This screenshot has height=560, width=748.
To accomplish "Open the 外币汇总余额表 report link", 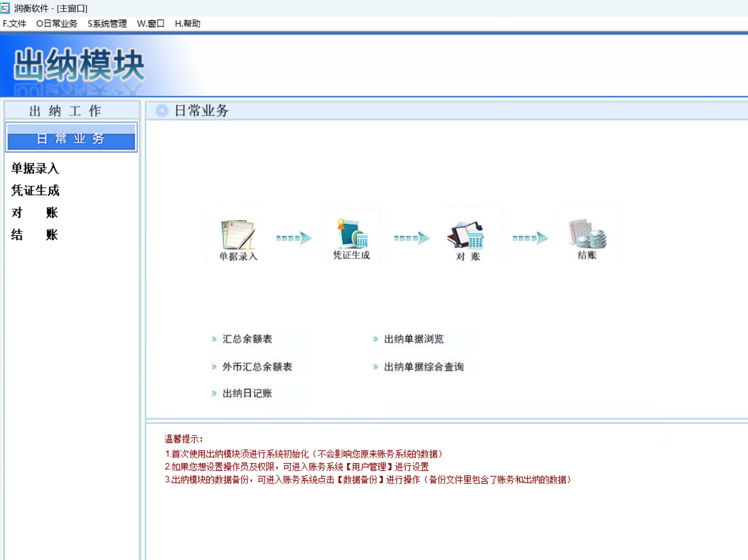I will (257, 367).
